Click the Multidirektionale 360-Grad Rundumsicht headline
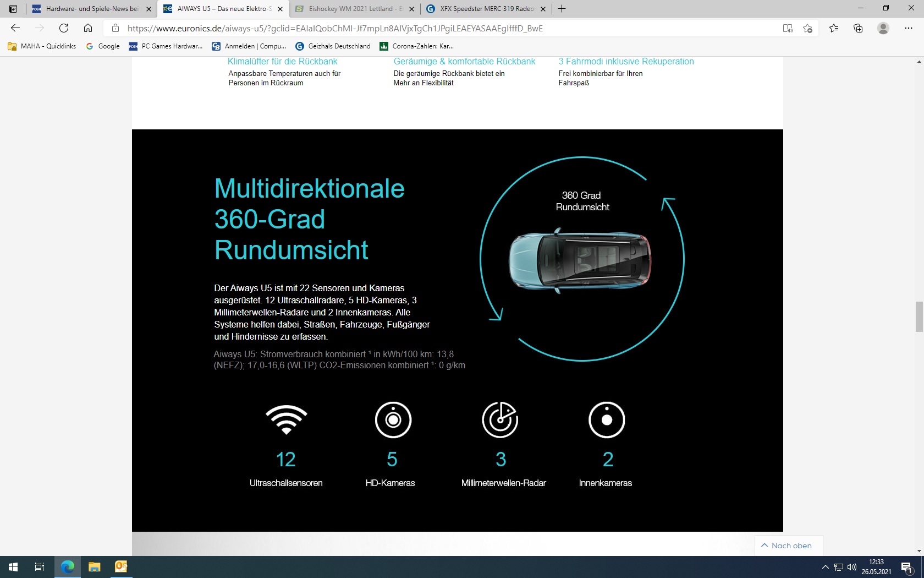Screen dimensions: 924x578 [x=309, y=219]
